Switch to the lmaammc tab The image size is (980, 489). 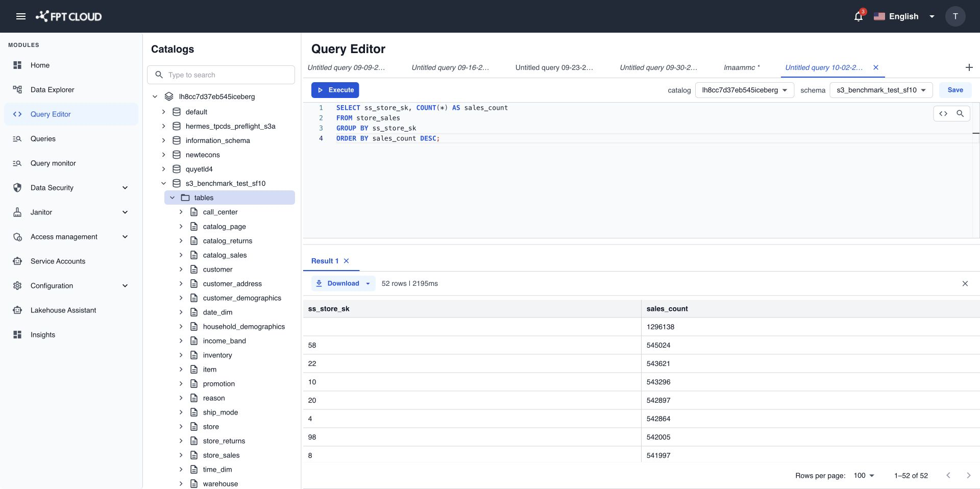pyautogui.click(x=741, y=67)
